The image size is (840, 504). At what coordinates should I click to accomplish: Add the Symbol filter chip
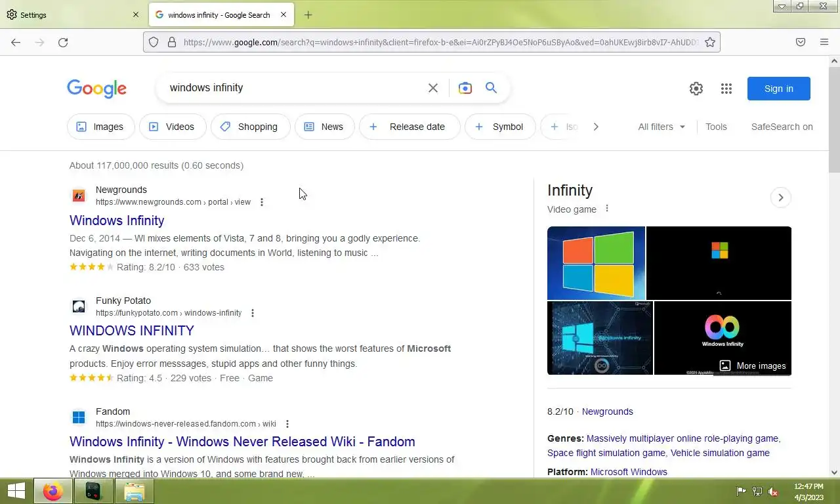(x=499, y=127)
